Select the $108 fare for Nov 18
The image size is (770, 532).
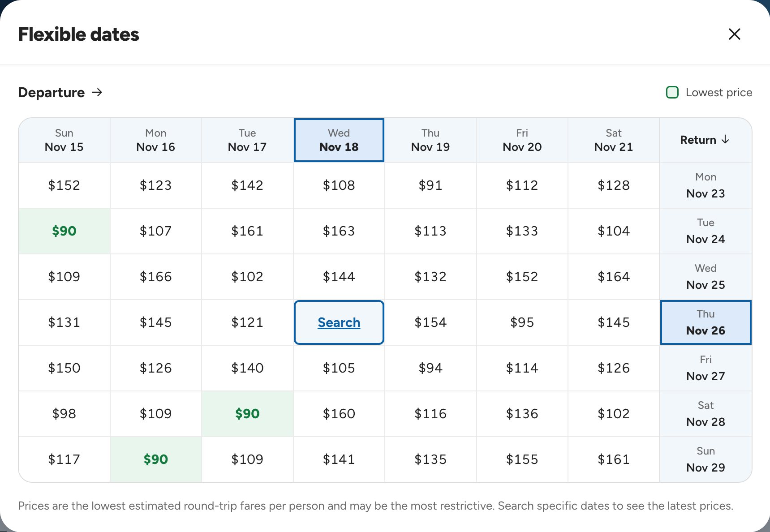click(x=339, y=185)
